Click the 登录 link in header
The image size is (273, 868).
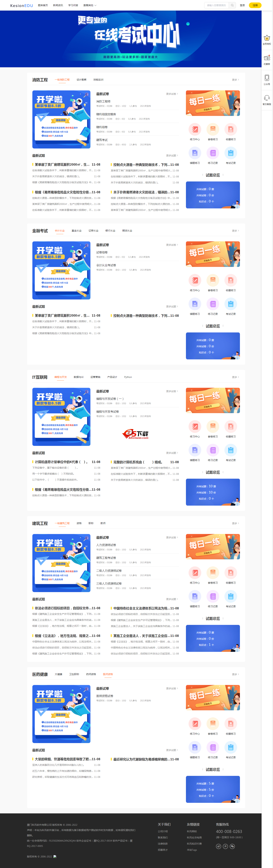pyautogui.click(x=242, y=5)
